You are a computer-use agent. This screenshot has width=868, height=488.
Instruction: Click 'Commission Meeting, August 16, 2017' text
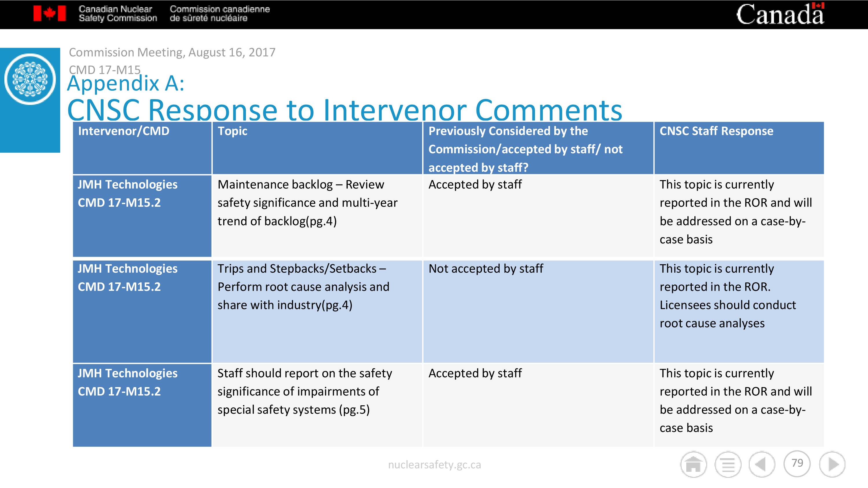coord(172,53)
